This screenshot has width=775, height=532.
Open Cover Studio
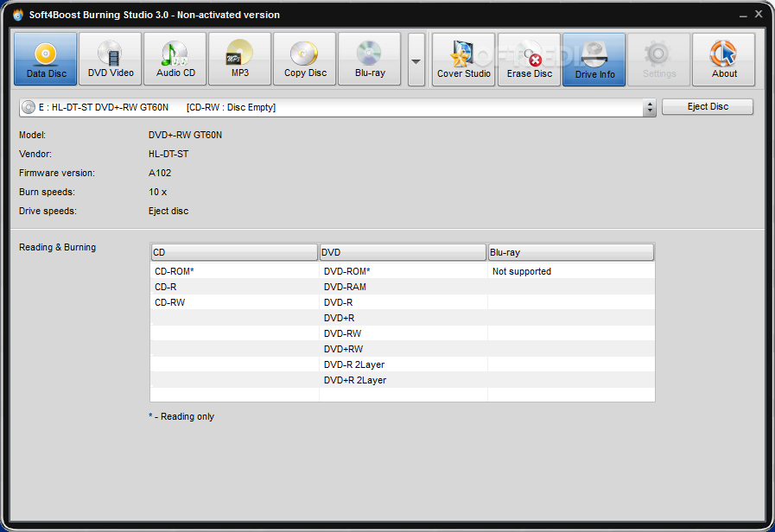464,60
